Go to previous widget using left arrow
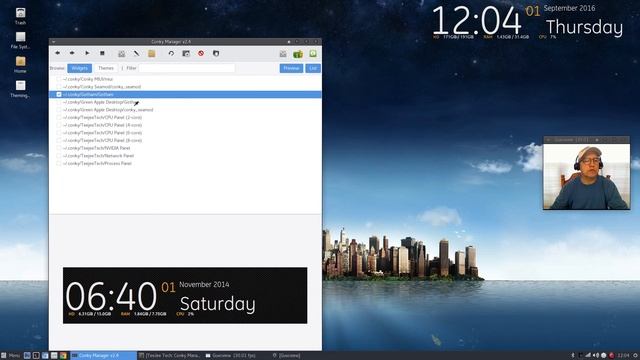This screenshot has width=640, height=360. coord(58,53)
